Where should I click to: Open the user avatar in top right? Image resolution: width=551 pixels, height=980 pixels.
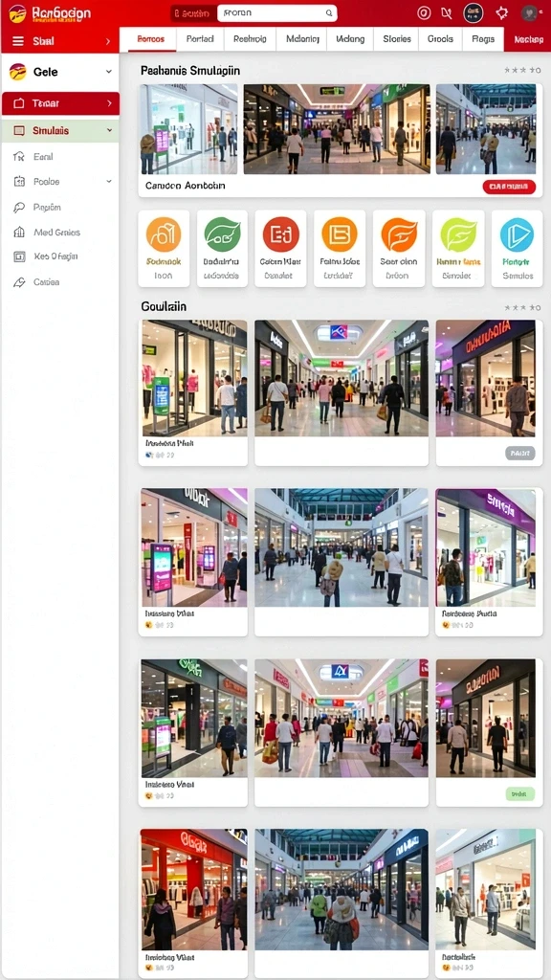click(x=529, y=12)
